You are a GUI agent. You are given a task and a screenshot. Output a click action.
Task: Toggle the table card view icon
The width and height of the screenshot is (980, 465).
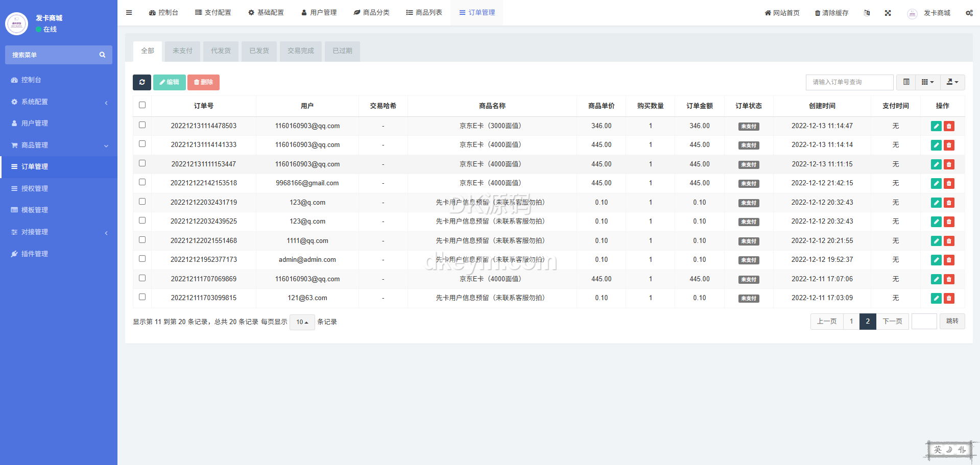906,82
